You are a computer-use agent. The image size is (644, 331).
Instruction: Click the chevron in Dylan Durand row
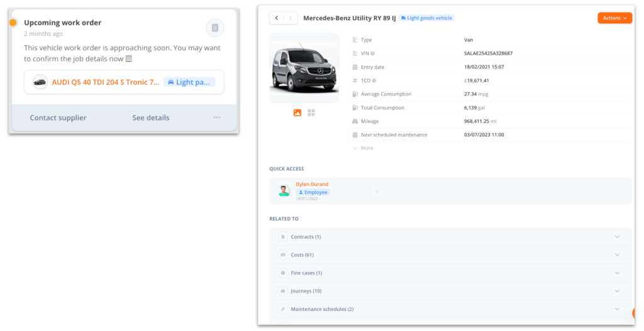pyautogui.click(x=377, y=192)
